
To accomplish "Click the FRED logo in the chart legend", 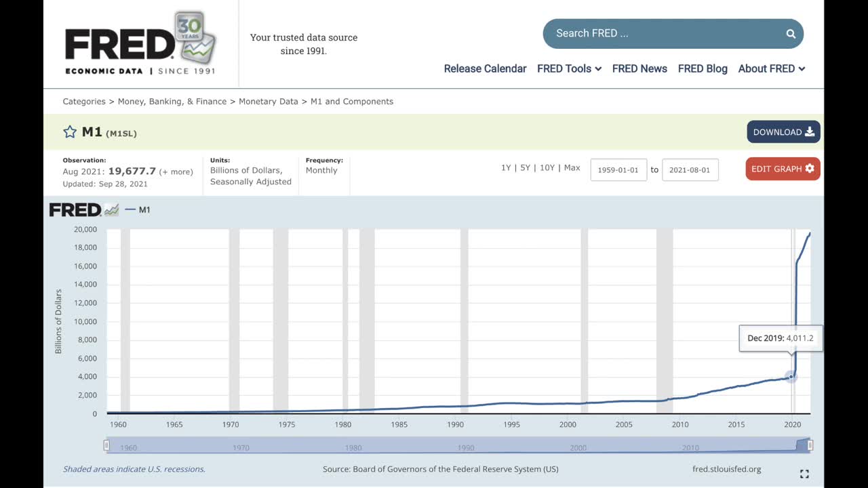I will click(84, 210).
